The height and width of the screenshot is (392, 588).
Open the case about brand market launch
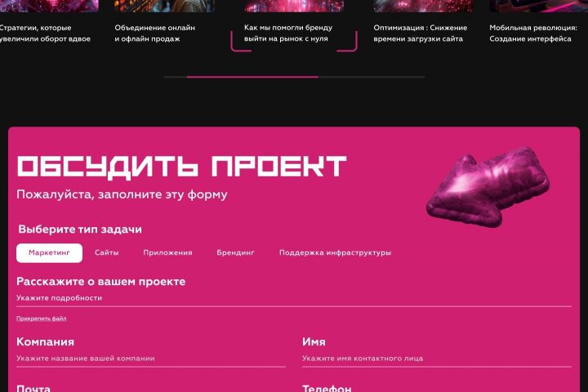pyautogui.click(x=288, y=33)
